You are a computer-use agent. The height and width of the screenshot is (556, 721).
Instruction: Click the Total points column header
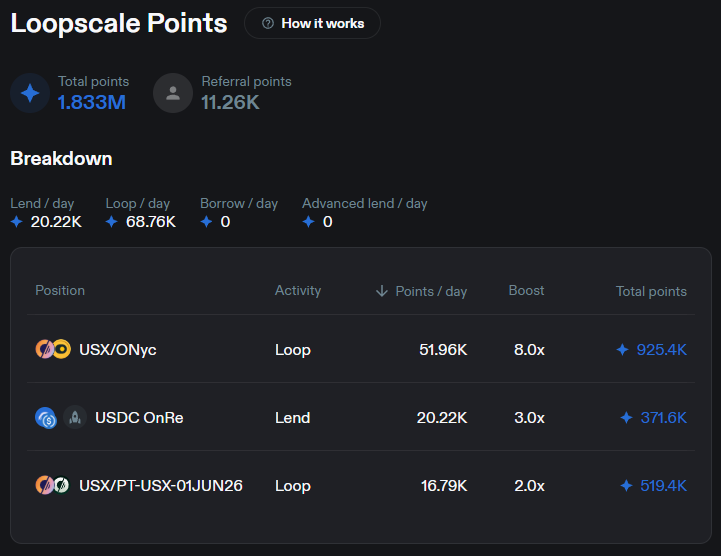pyautogui.click(x=651, y=291)
